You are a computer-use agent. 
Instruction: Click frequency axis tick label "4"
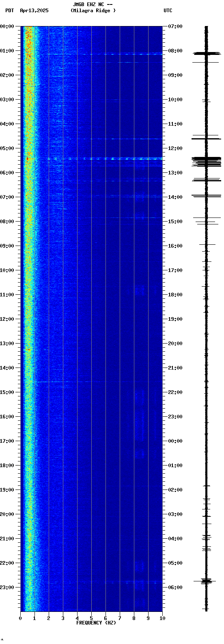coord(77,618)
